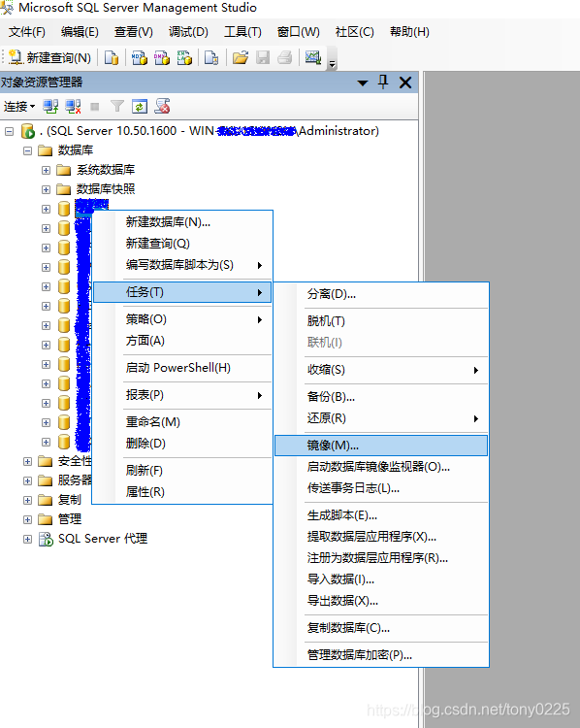
Task: Open the 连接 dropdown in Object Explorer
Action: (19, 107)
